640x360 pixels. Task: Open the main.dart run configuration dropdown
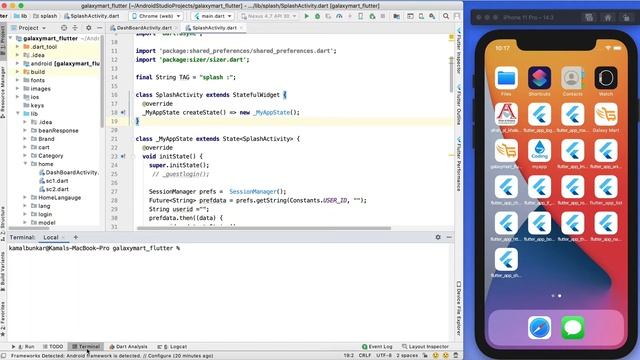point(212,16)
